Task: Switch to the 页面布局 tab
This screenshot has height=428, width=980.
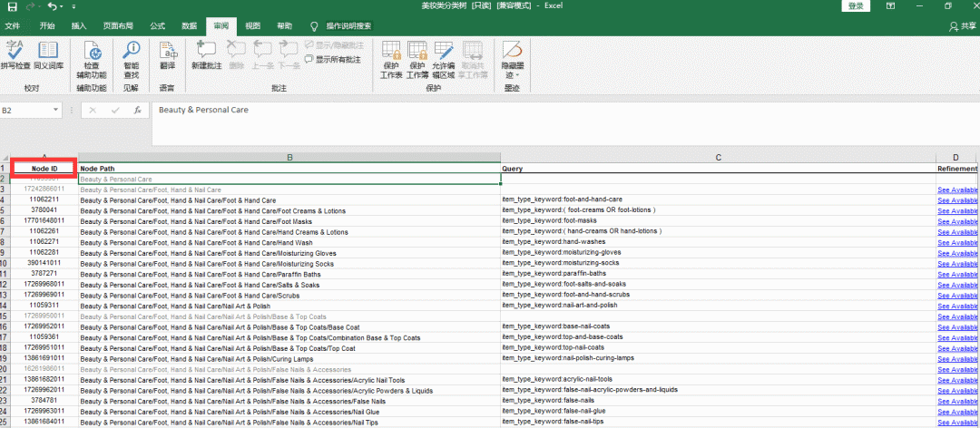Action: [118, 26]
